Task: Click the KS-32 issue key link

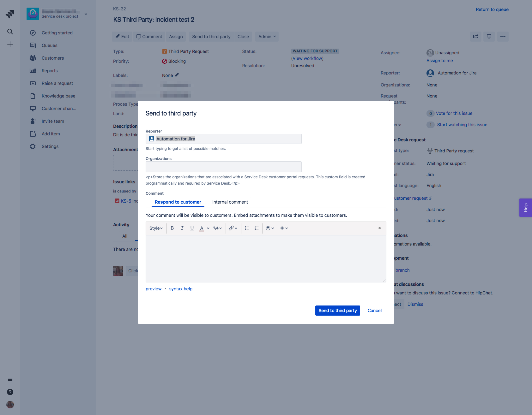Action: pyautogui.click(x=119, y=9)
